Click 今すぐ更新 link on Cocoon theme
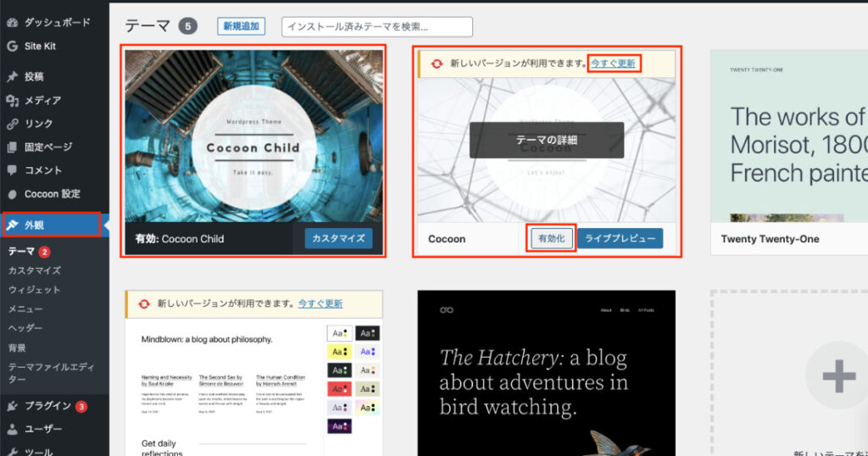The image size is (868, 456). pyautogui.click(x=613, y=64)
